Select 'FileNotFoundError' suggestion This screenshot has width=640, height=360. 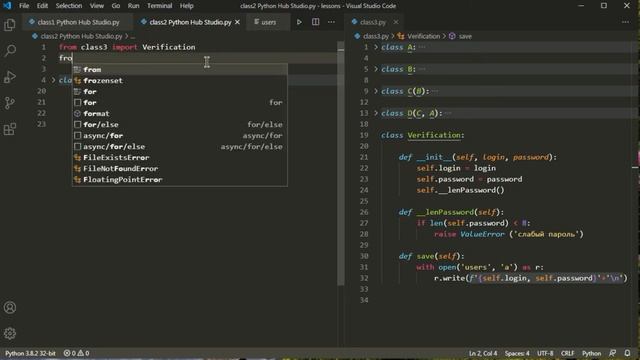pos(180,169)
